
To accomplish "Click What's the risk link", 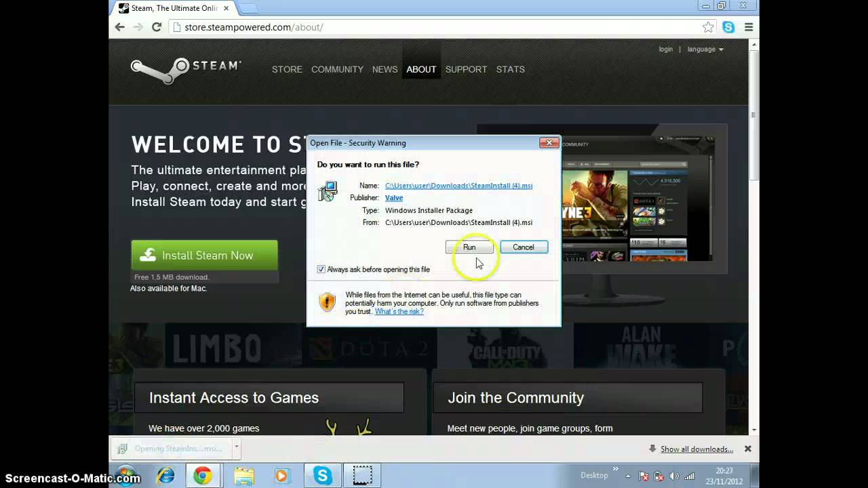I will tap(399, 311).
